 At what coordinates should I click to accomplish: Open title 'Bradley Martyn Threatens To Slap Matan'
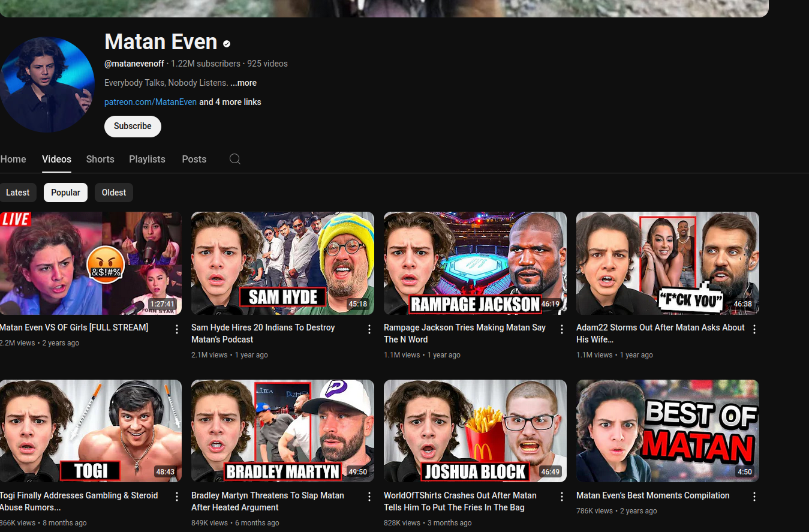coord(267,501)
